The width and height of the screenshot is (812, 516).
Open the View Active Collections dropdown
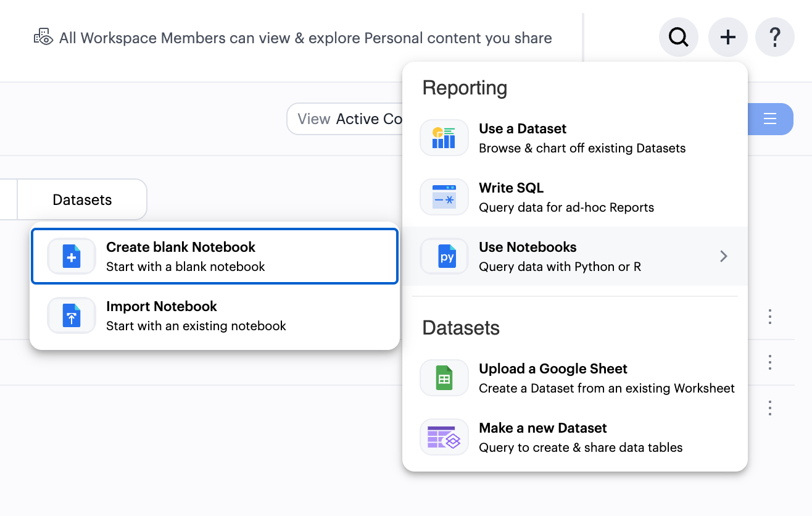tap(346, 119)
